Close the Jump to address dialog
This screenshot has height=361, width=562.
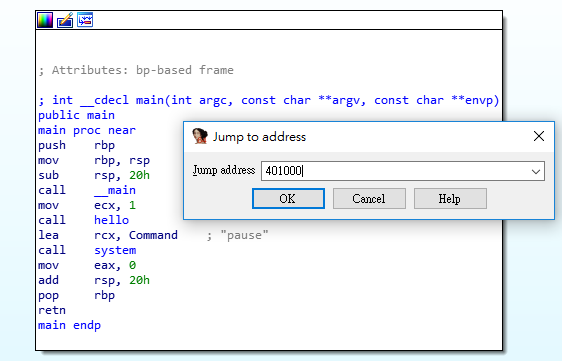pyautogui.click(x=539, y=136)
